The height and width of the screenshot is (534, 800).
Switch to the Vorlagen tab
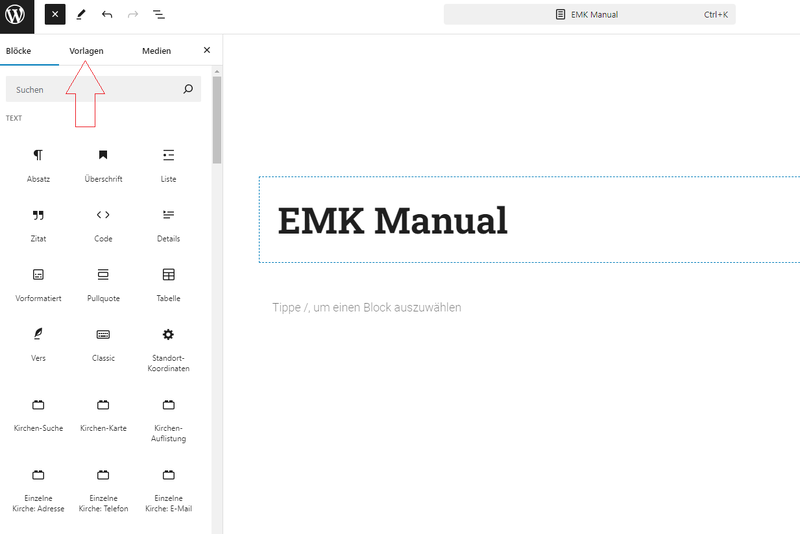pyautogui.click(x=86, y=51)
